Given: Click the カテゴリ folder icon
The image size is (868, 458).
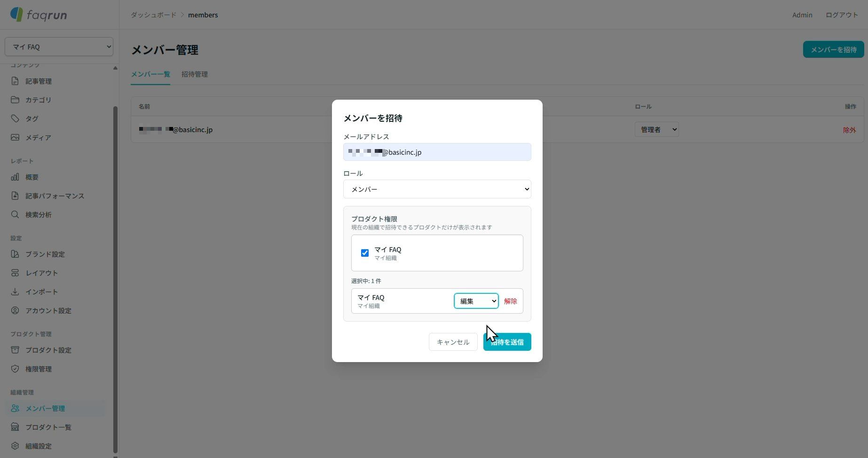Looking at the screenshot, I should point(15,100).
